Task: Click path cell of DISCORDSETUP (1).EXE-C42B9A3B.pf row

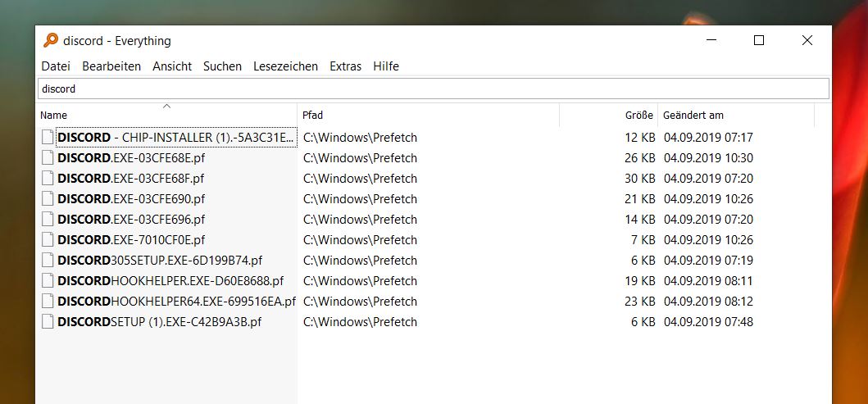Action: click(360, 321)
